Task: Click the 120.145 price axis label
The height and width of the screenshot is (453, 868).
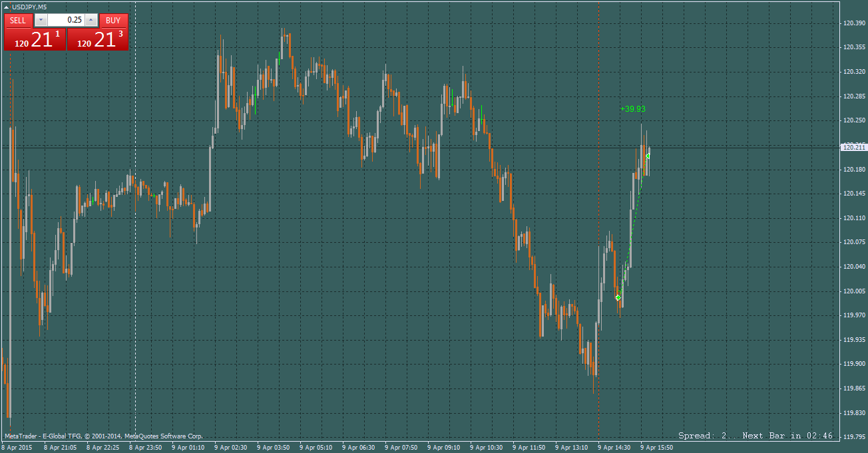Action: tap(853, 194)
